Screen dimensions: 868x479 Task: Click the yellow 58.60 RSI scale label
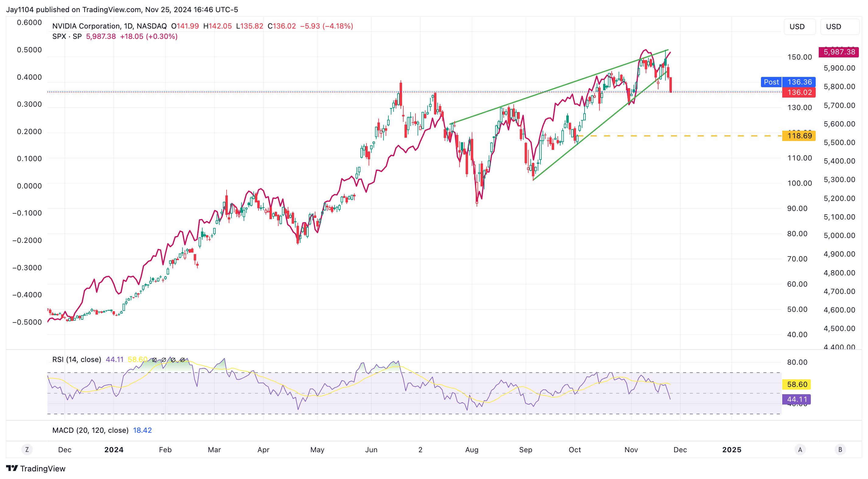(797, 384)
